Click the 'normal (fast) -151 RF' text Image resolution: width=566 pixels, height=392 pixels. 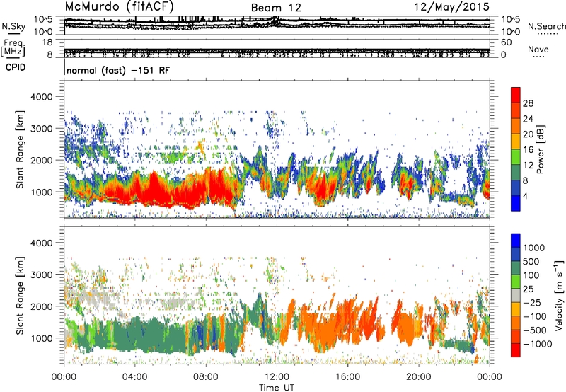coord(118,70)
